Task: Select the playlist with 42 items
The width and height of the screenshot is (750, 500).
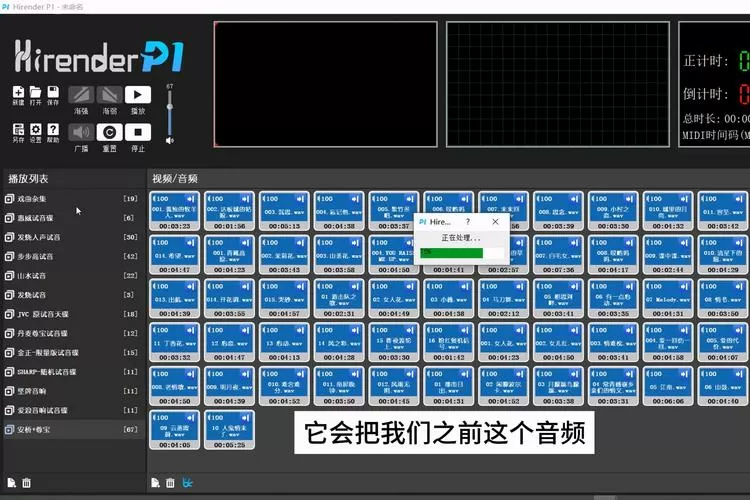Action: click(x=72, y=256)
